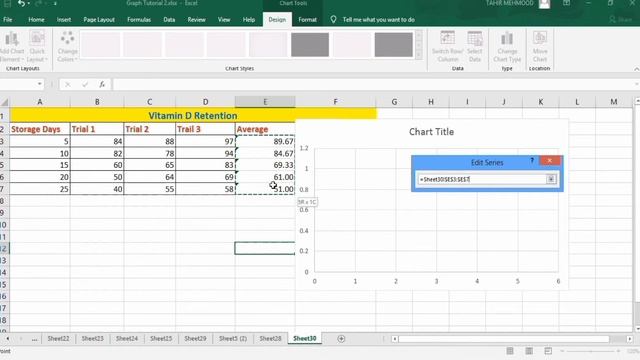Expand the Name Box dropdown
The width and height of the screenshot is (640, 360).
point(40,84)
